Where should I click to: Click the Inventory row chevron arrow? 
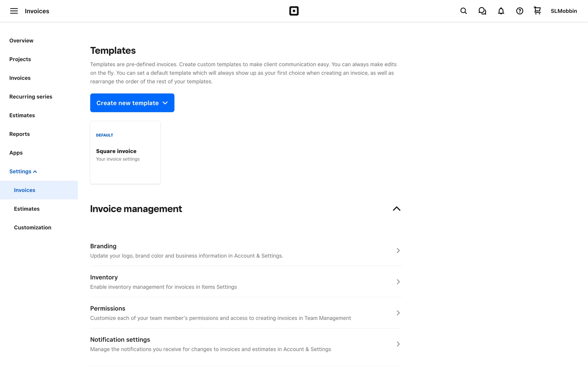(398, 282)
